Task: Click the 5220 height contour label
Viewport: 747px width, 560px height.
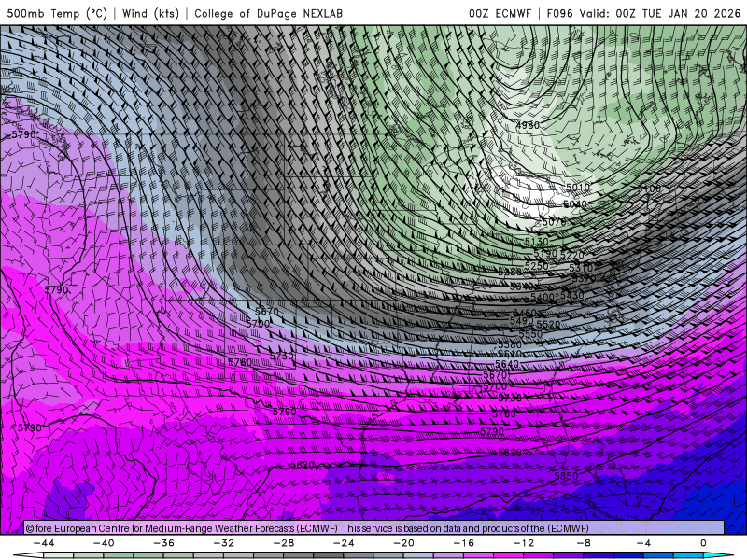Action: point(572,256)
